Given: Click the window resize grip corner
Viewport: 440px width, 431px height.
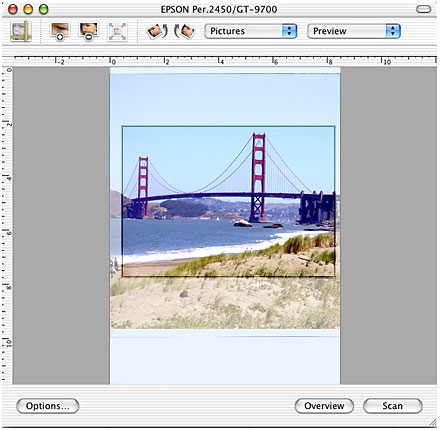Looking at the screenshot, I should pos(433,423).
